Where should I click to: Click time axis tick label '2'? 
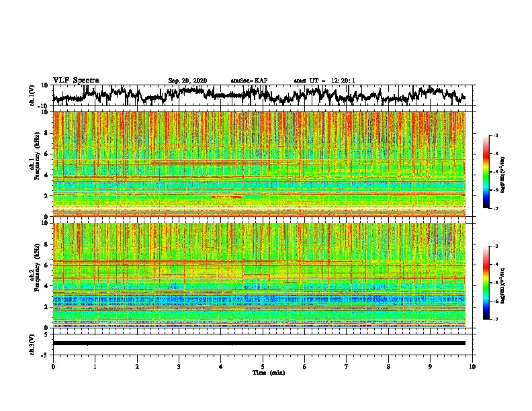(x=137, y=367)
